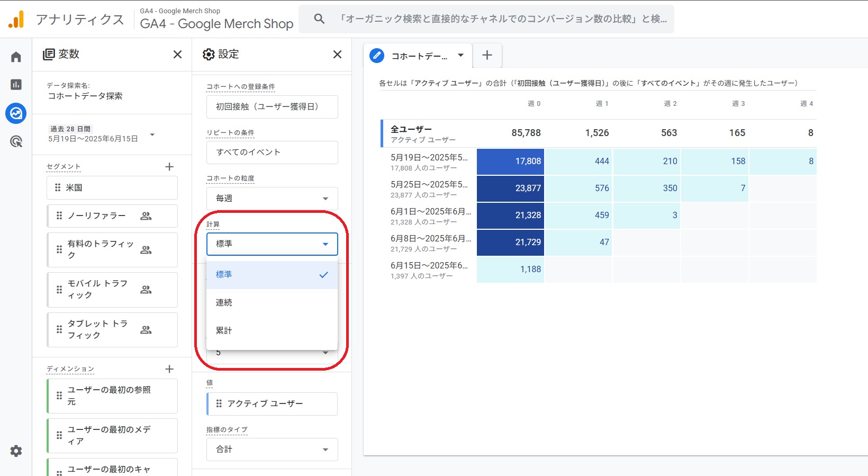Click drag handle of ユーザーの最初の参照元 dimension
The height and width of the screenshot is (476, 868).
[x=59, y=396]
